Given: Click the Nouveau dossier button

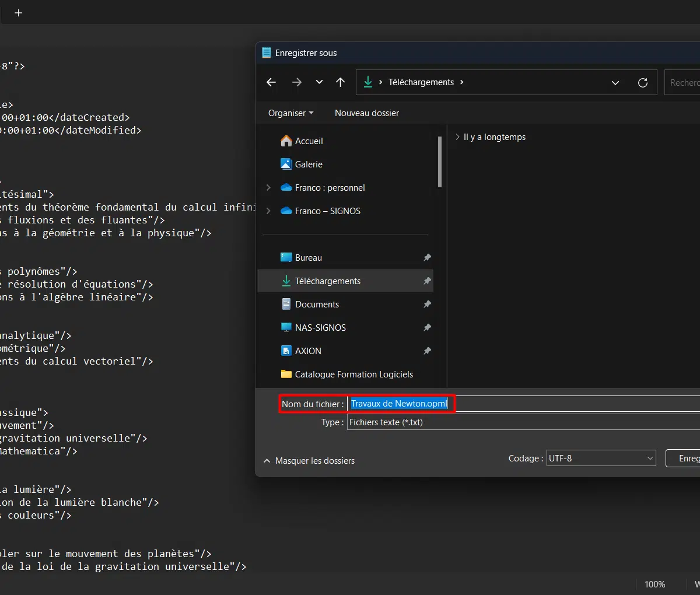Looking at the screenshot, I should (x=367, y=113).
